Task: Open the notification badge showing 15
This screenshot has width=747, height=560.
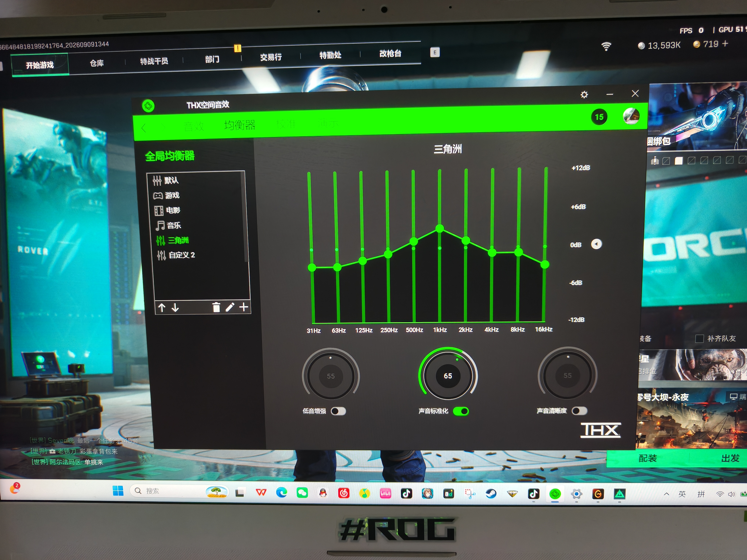Action: click(x=599, y=117)
